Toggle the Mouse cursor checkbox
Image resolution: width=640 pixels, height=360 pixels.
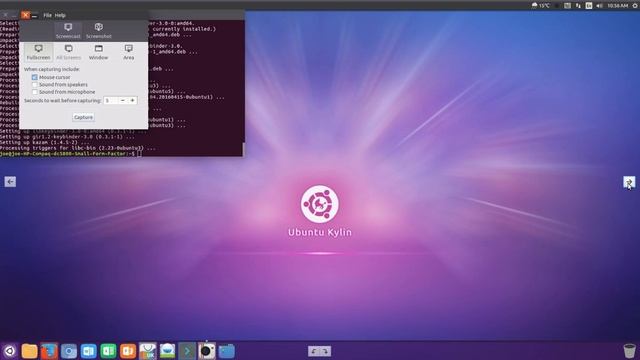point(35,77)
